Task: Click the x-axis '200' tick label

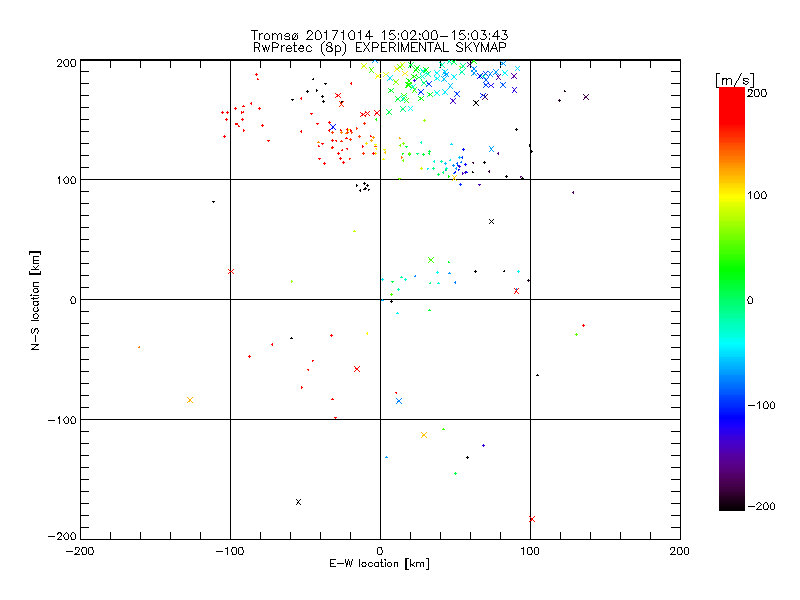Action: coord(680,551)
